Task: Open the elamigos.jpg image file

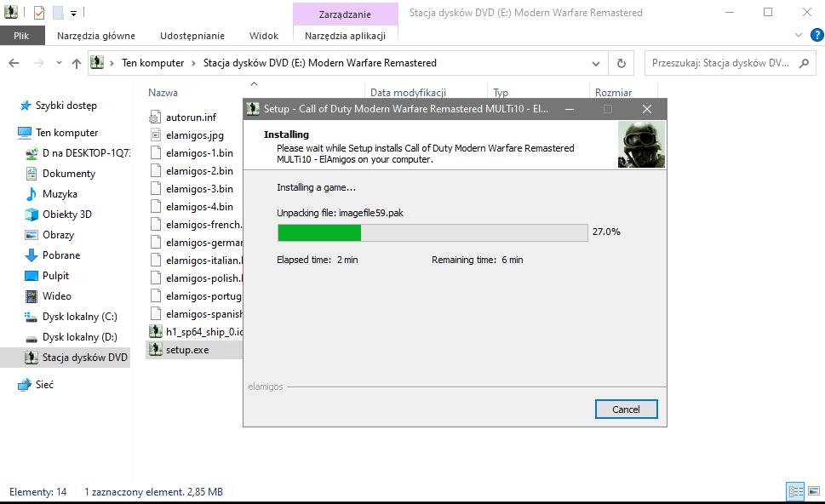Action: pyautogui.click(x=194, y=135)
